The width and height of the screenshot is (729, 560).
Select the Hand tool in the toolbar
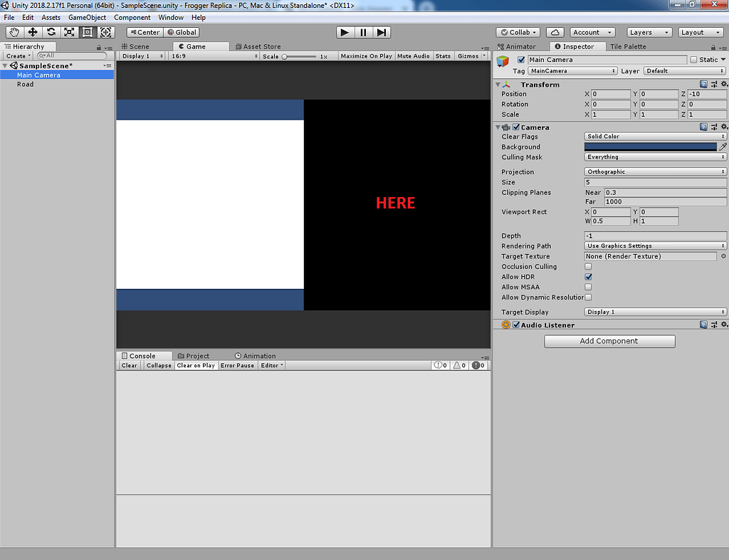click(x=14, y=32)
